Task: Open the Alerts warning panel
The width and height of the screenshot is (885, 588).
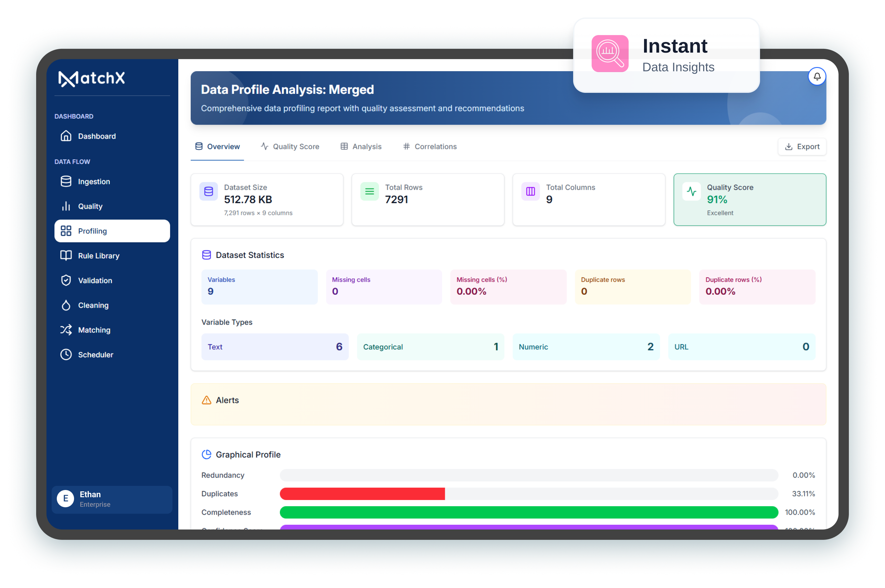Action: click(227, 400)
